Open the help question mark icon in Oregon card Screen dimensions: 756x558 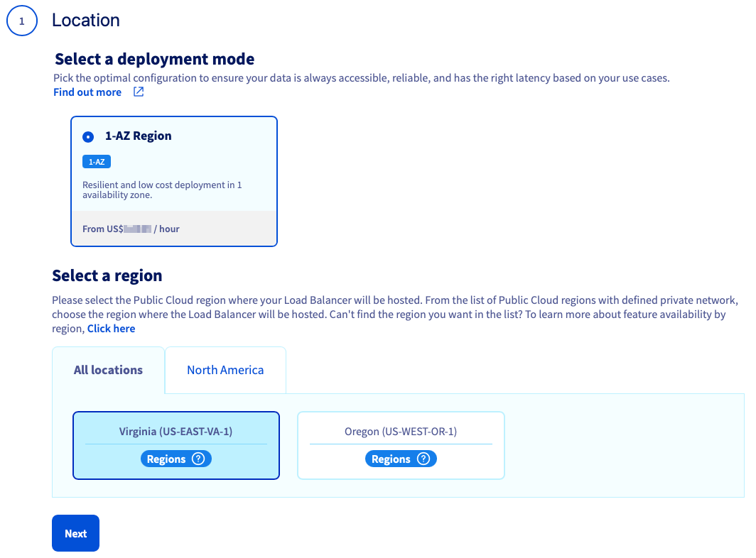coord(423,459)
